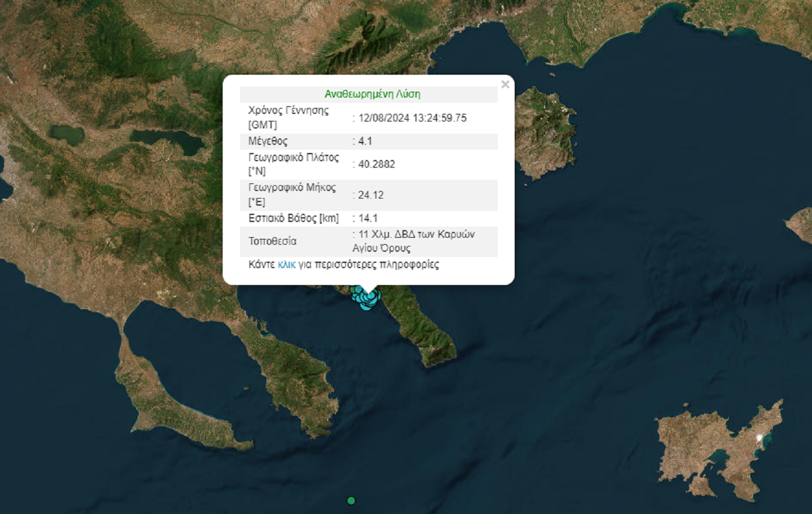The height and width of the screenshot is (514, 812).
Task: Click the Μέγεθος row label
Action: click(268, 141)
